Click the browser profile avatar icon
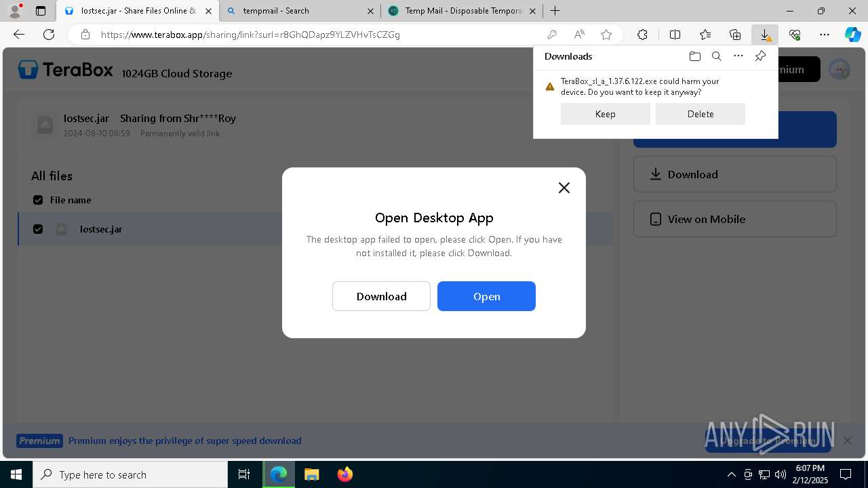Image resolution: width=868 pixels, height=488 pixels. pyautogui.click(x=14, y=10)
